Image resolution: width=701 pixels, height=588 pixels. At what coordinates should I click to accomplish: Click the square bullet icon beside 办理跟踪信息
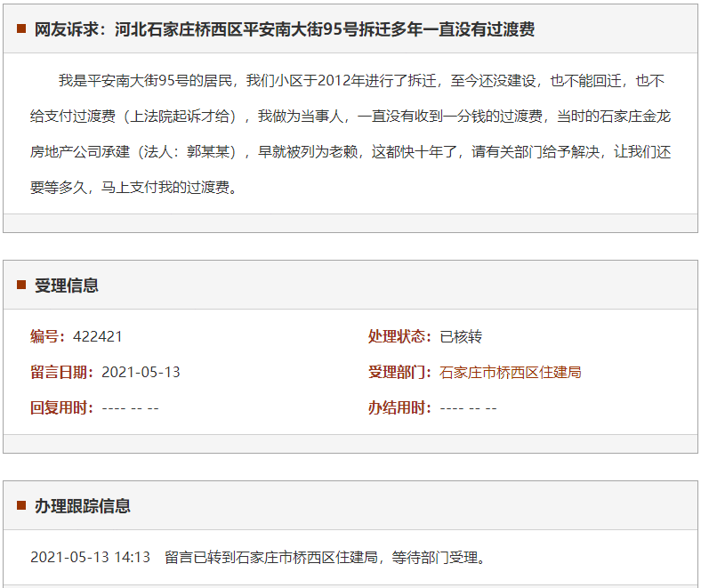[21, 506]
